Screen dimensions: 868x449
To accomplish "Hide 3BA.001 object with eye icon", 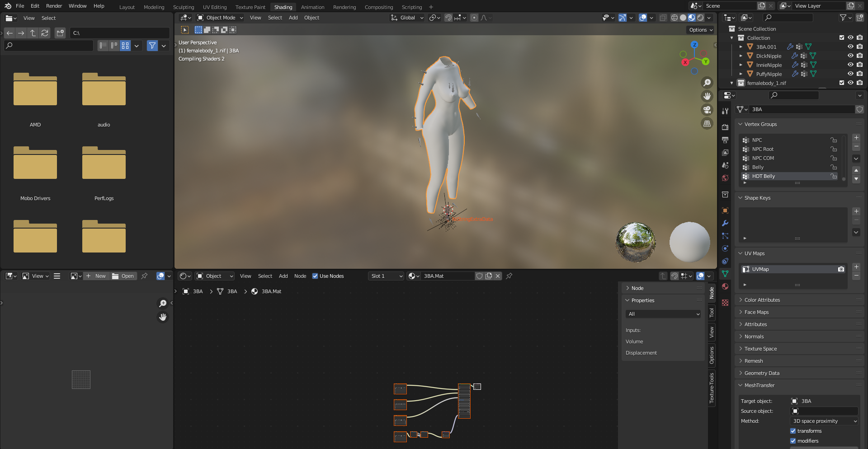I will [x=850, y=47].
